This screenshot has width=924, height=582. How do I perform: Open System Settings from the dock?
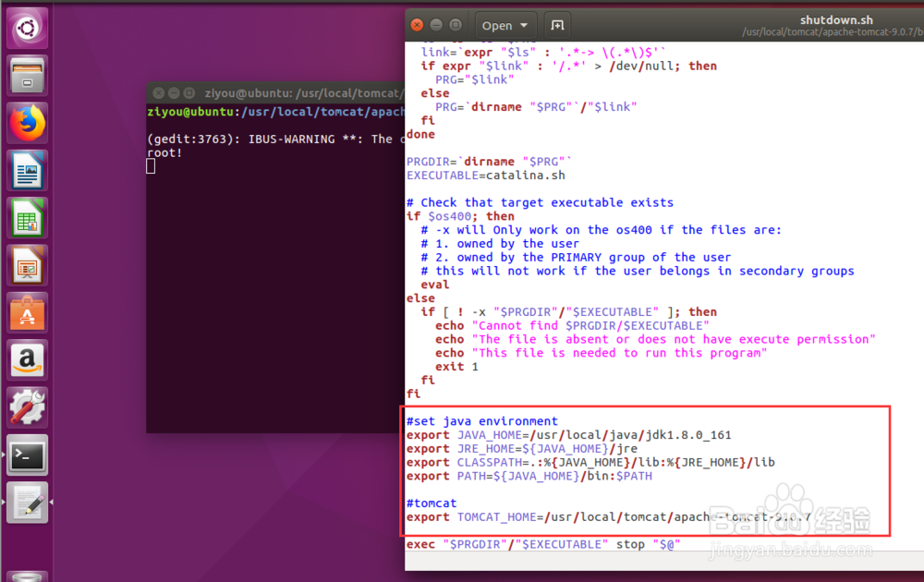27,407
